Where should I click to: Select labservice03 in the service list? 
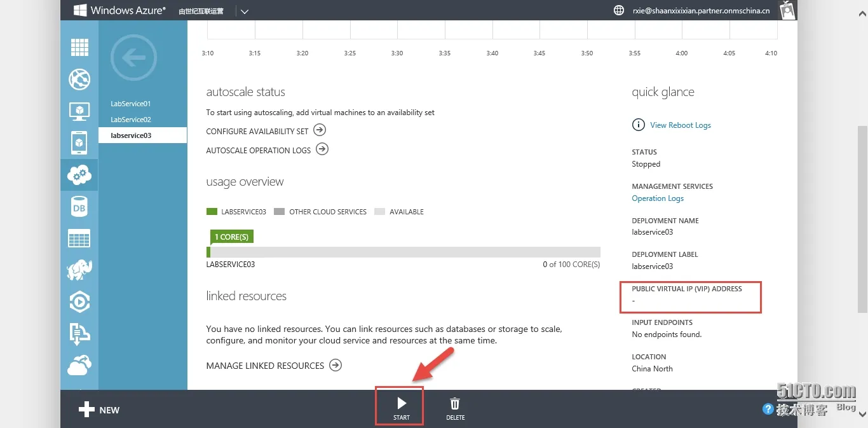tap(143, 135)
